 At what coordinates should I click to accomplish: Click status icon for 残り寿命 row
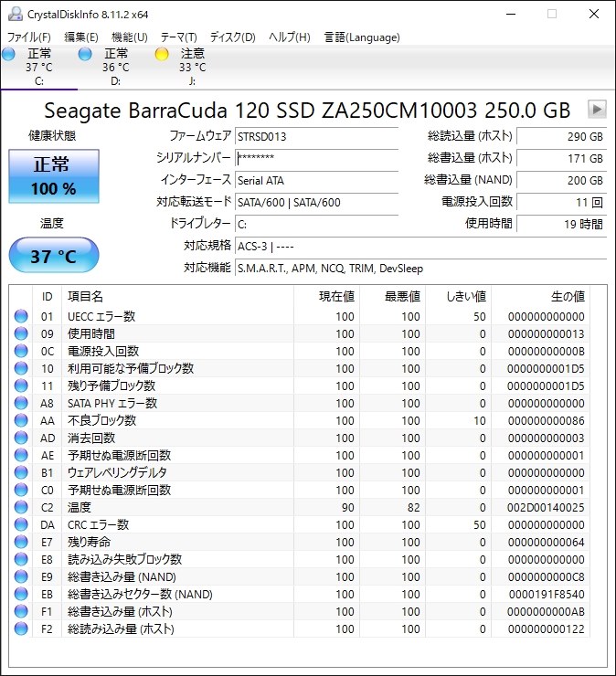(21, 542)
